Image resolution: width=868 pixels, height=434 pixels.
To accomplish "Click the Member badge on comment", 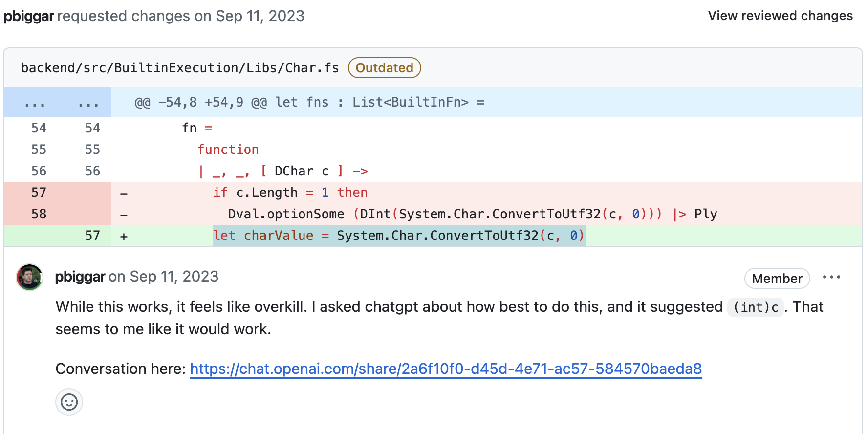I will pyautogui.click(x=777, y=279).
